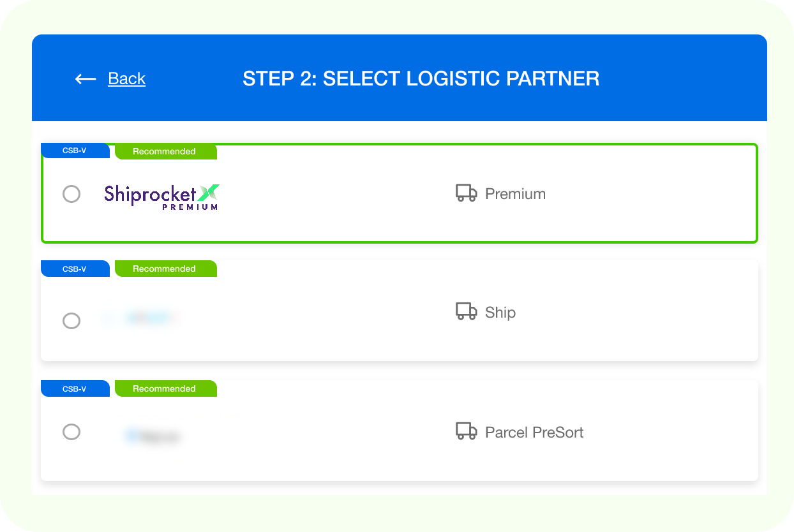Click the blurred partner logo in Parcel PreSort card
The height and width of the screenshot is (532, 794).
point(152,437)
